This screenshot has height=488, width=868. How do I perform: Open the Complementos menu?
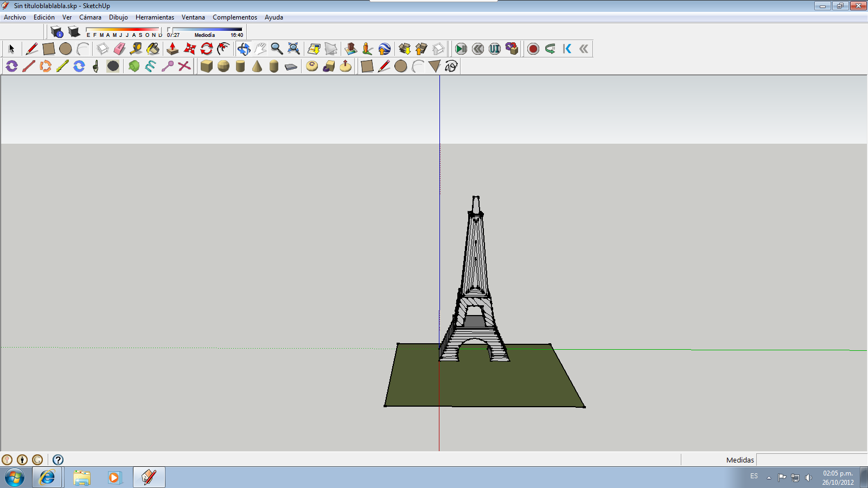[235, 17]
